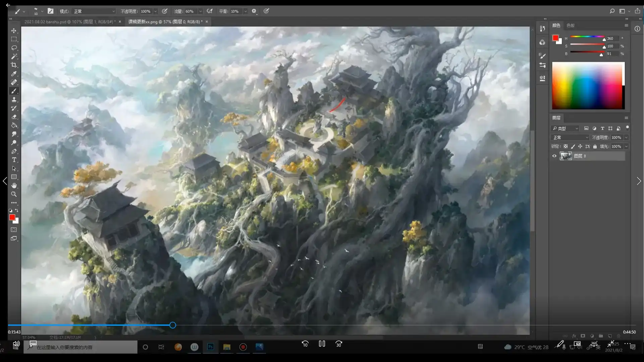The height and width of the screenshot is (362, 644).
Task: Select the Lasso tool
Action: tap(14, 48)
